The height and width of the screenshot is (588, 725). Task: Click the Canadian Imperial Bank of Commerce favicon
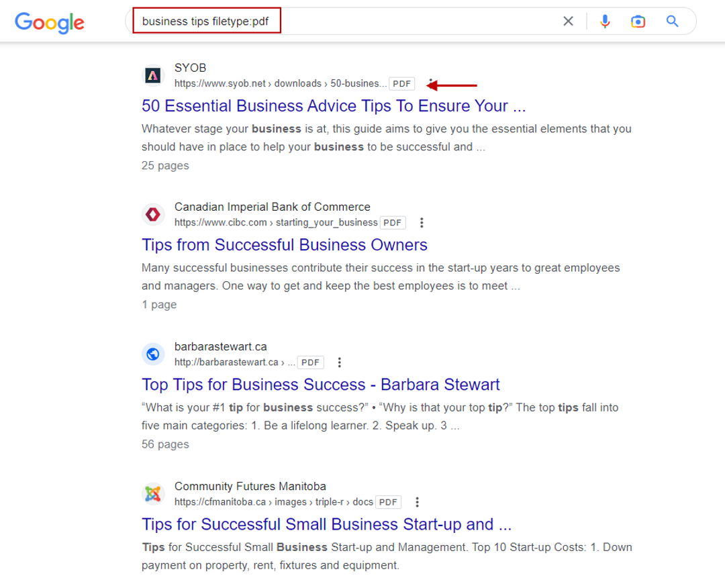(153, 214)
